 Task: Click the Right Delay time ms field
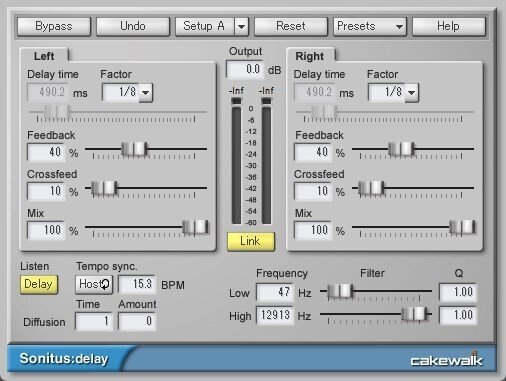point(315,92)
